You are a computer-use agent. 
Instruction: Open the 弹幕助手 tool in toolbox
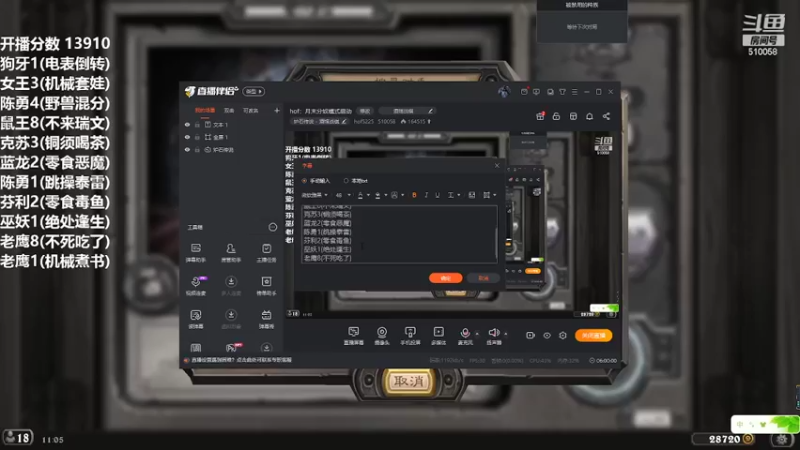pyautogui.click(x=195, y=253)
